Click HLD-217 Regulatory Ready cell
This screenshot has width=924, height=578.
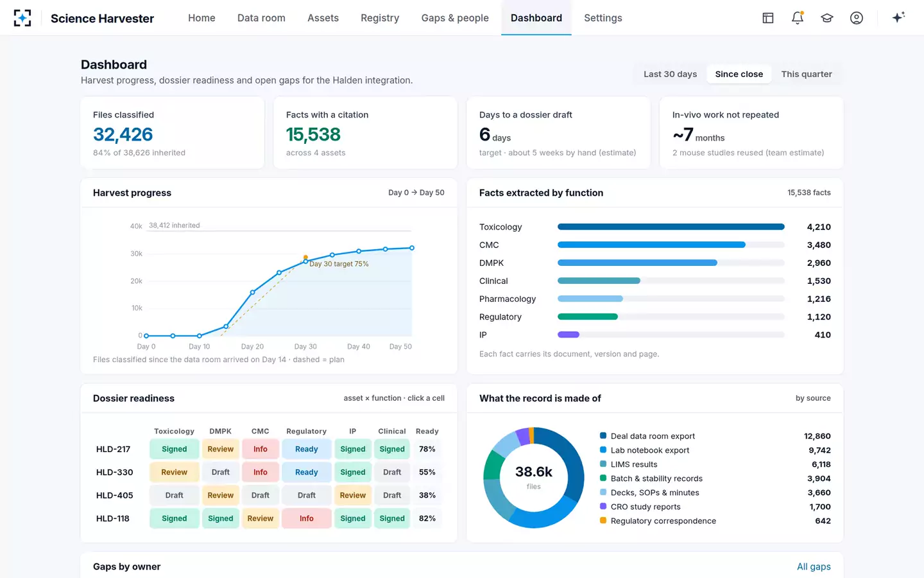point(307,449)
